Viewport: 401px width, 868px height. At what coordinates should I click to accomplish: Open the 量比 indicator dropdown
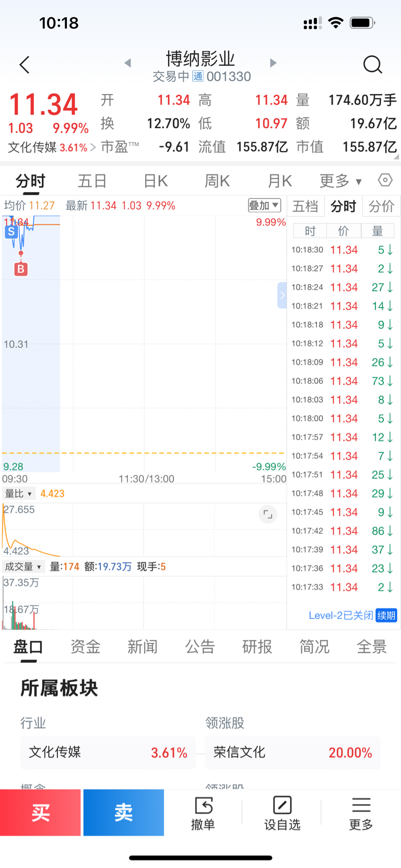coord(19,494)
